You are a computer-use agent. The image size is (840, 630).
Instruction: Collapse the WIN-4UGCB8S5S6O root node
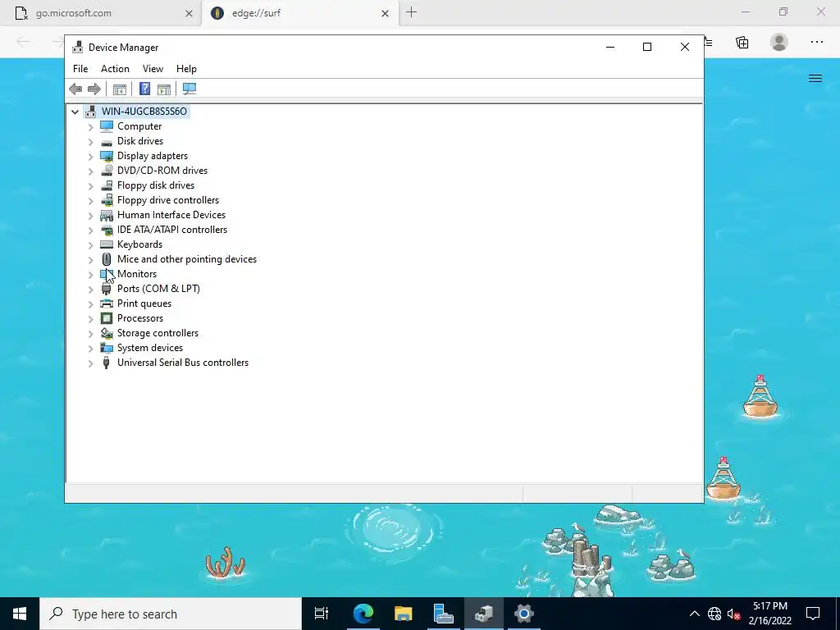75,112
